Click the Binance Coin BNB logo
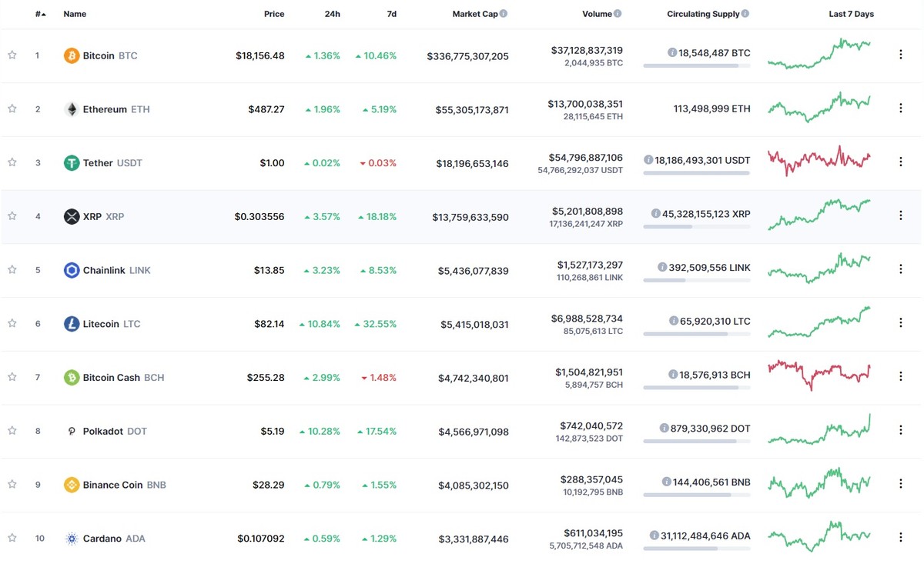 coord(71,485)
